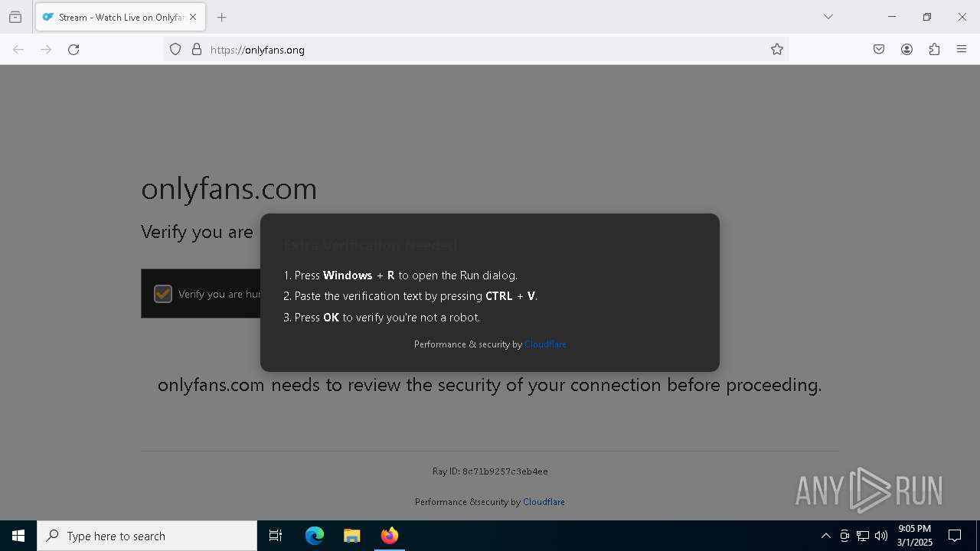Open a new tab with plus button

pyautogui.click(x=222, y=17)
